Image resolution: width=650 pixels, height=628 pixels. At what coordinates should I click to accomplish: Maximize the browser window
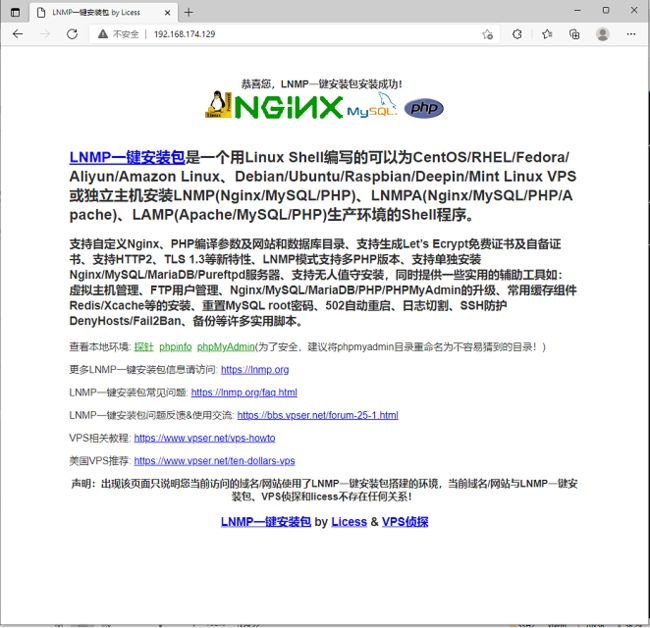click(x=606, y=10)
